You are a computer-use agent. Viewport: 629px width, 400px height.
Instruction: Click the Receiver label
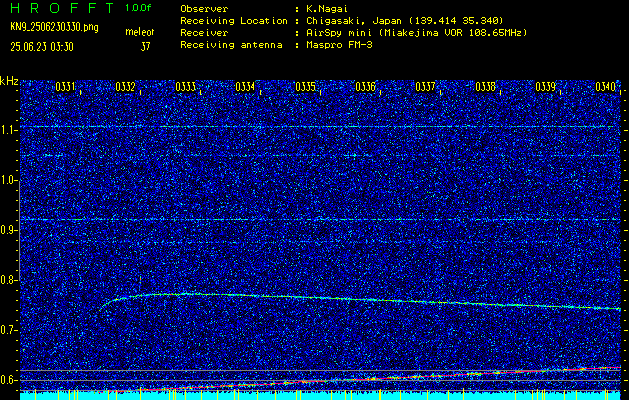(x=204, y=33)
